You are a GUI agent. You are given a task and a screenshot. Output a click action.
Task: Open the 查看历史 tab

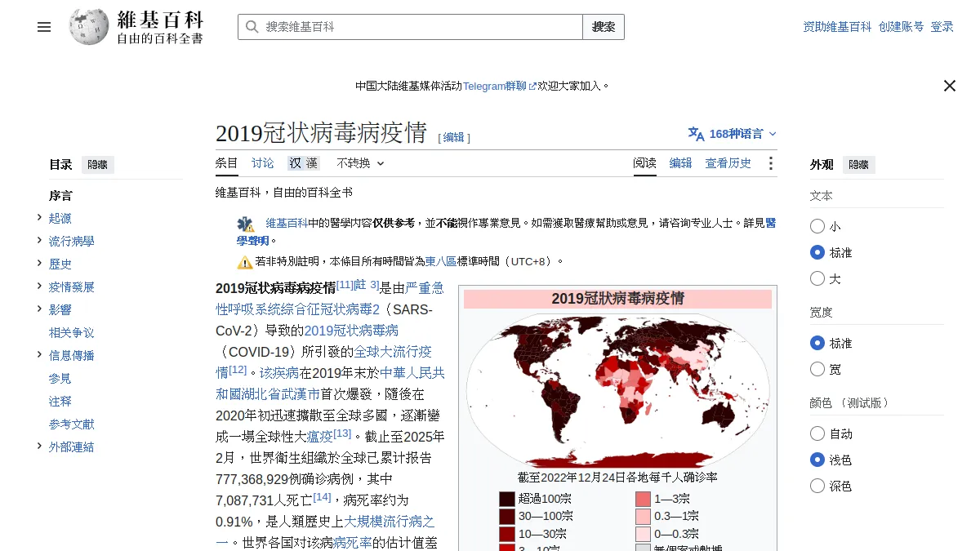[x=728, y=163]
